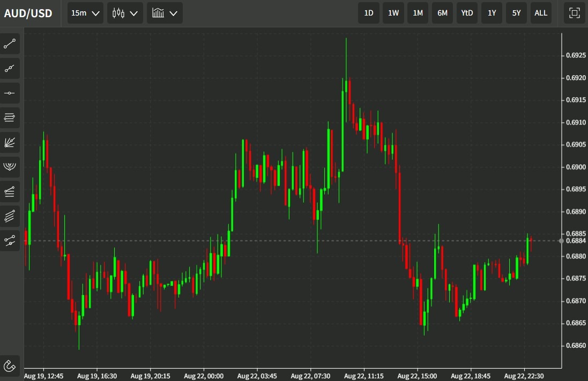Select the YtD time range
588x381 pixels.
tap(467, 13)
